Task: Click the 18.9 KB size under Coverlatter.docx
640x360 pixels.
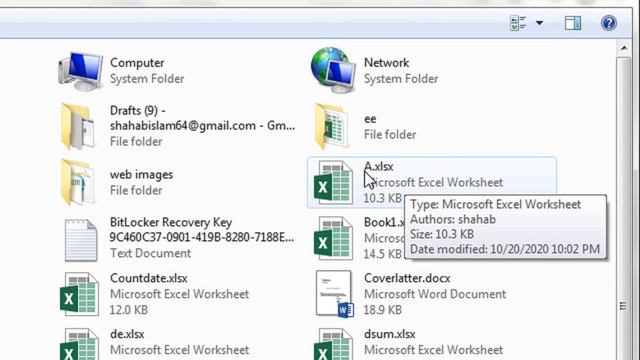Action: (383, 310)
